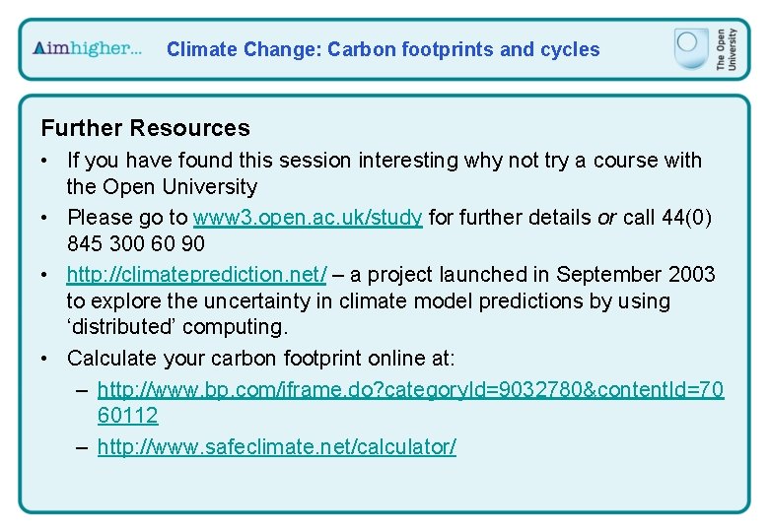Click the bullet marker before 'If you have found'
Viewport: 769px width, 532px height.
(x=44, y=161)
